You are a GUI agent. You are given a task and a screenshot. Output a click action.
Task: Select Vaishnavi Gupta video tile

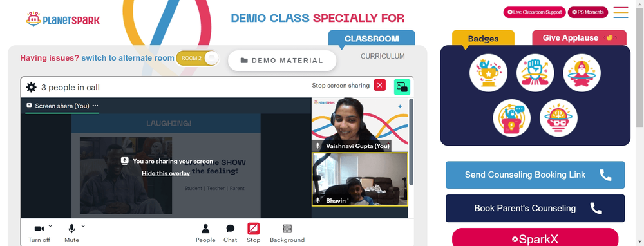pos(360,124)
